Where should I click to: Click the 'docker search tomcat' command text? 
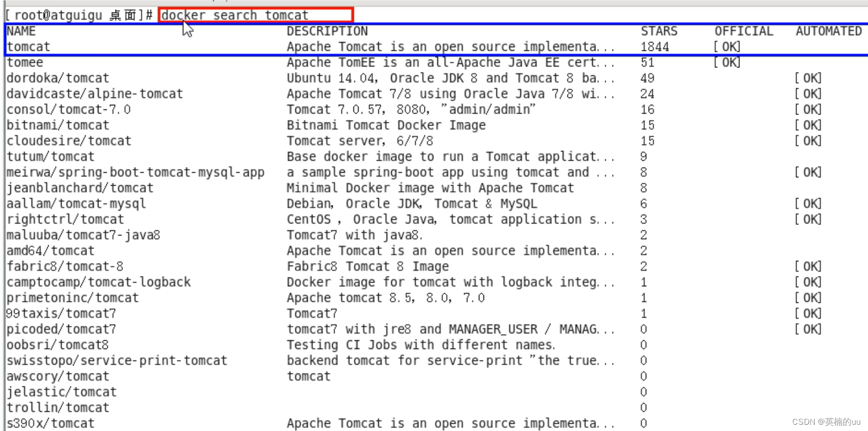click(235, 15)
